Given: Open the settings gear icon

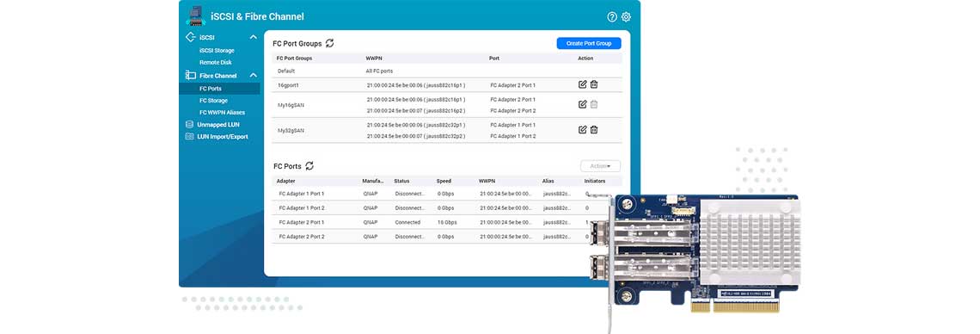Looking at the screenshot, I should coord(626,17).
